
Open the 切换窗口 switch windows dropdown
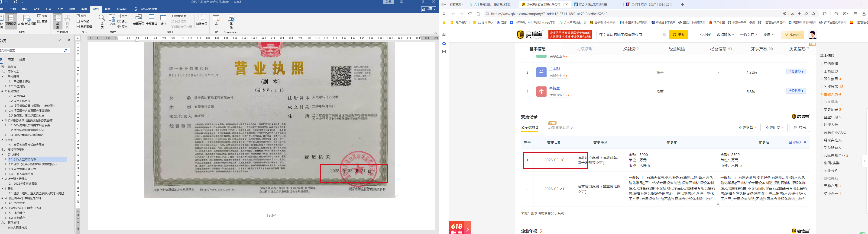tap(201, 21)
